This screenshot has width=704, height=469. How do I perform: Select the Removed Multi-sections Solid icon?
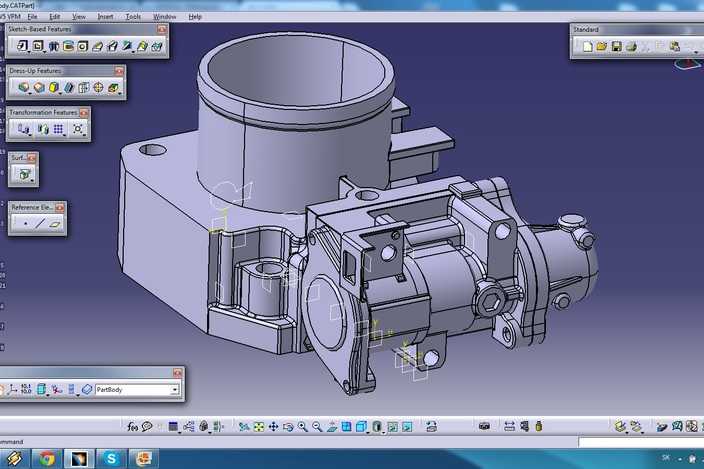pos(157,46)
